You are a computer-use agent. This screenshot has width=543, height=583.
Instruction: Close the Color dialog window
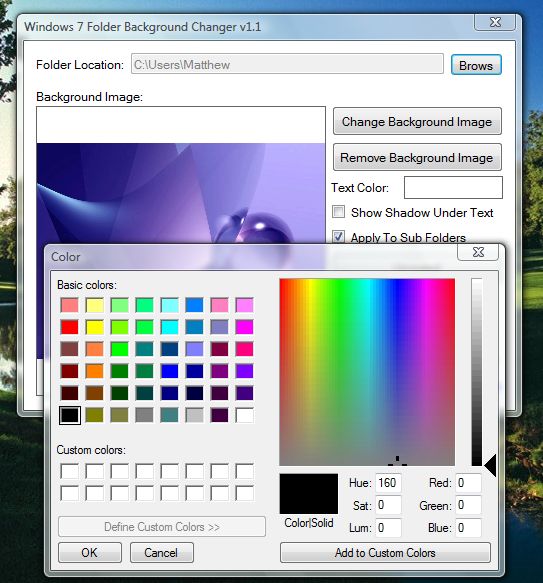click(478, 252)
